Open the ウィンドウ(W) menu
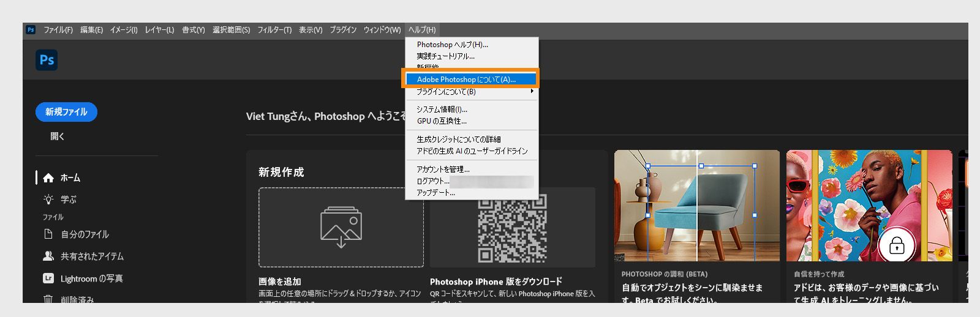 [382, 29]
